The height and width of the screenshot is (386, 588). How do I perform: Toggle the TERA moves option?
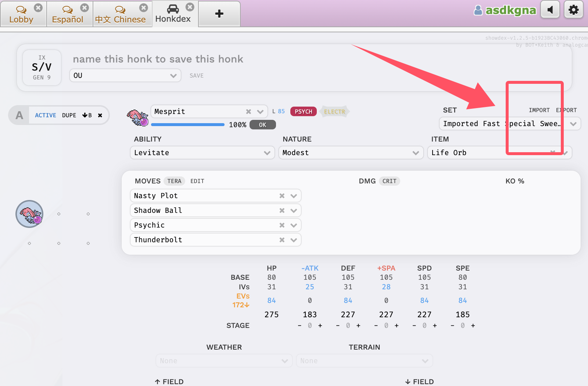[x=174, y=181]
